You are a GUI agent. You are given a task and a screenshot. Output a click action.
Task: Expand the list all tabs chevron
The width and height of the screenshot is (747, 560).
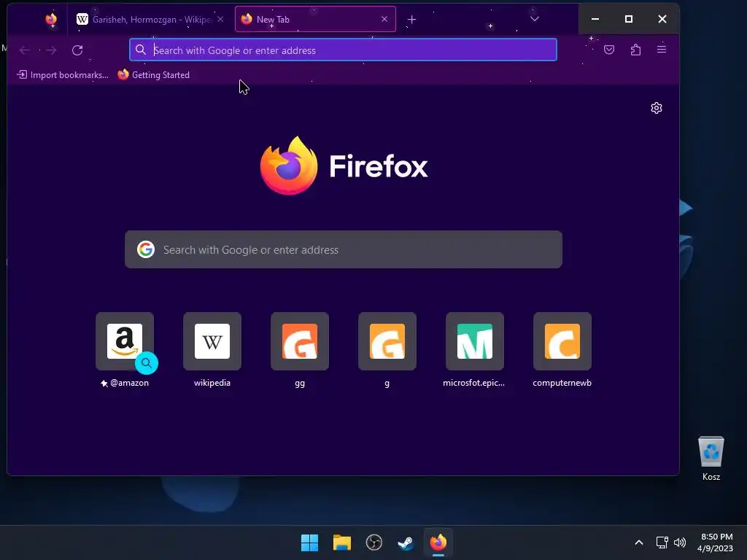pos(535,19)
